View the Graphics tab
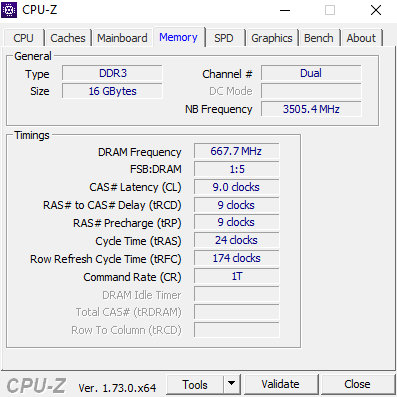The image size is (397, 397). [x=272, y=38]
